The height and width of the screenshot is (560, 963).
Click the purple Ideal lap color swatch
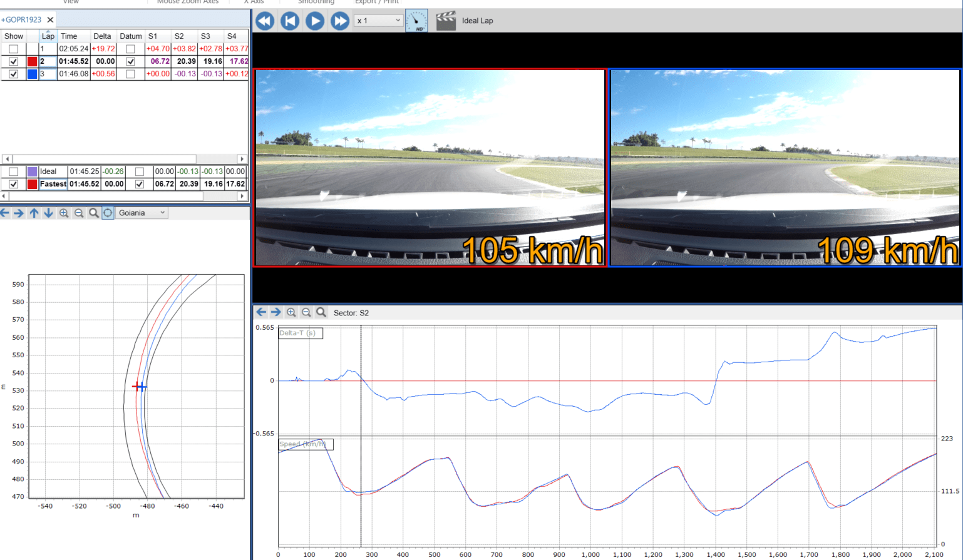pyautogui.click(x=32, y=171)
